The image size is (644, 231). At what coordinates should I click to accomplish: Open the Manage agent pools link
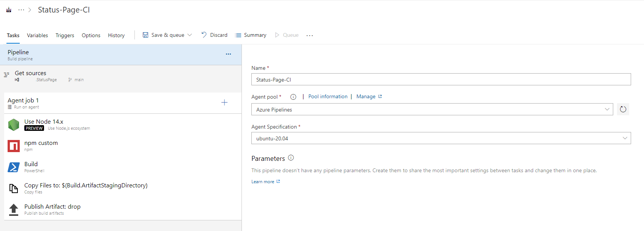(x=369, y=96)
